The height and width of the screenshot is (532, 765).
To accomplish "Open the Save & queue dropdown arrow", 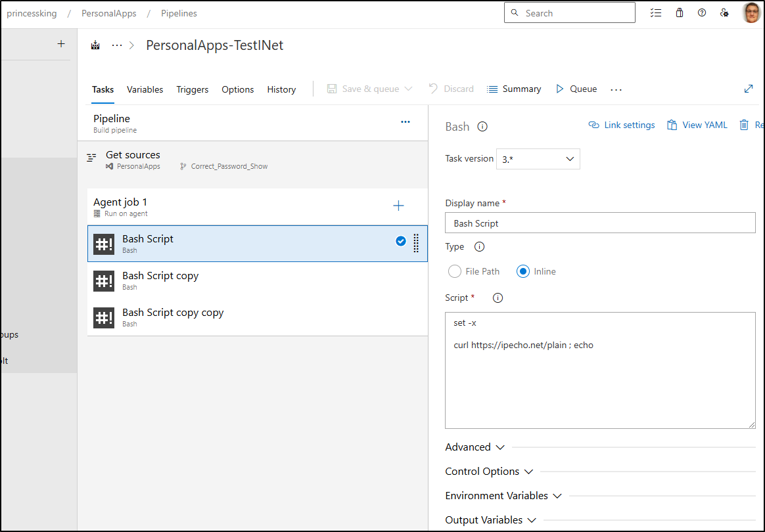I will tap(409, 89).
